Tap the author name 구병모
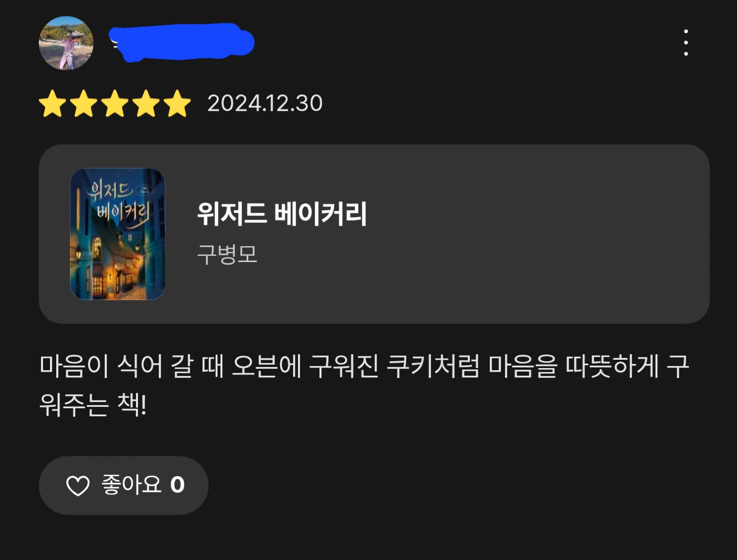737x560 pixels. coord(227,254)
